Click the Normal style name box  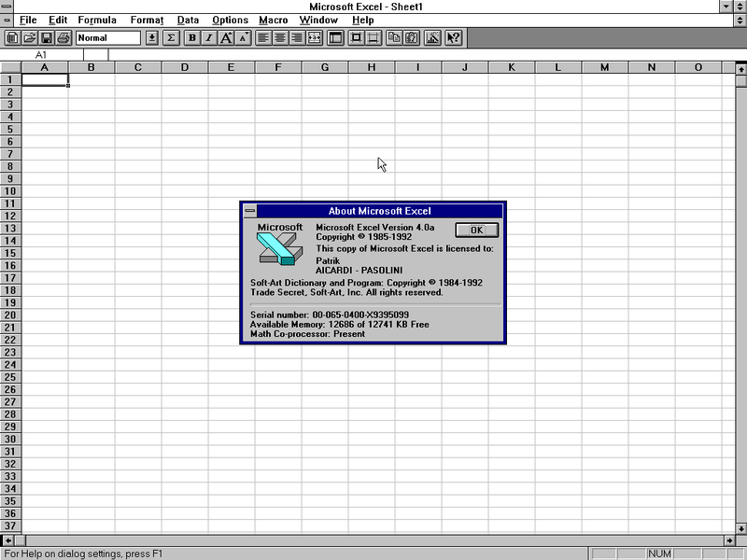[108, 38]
